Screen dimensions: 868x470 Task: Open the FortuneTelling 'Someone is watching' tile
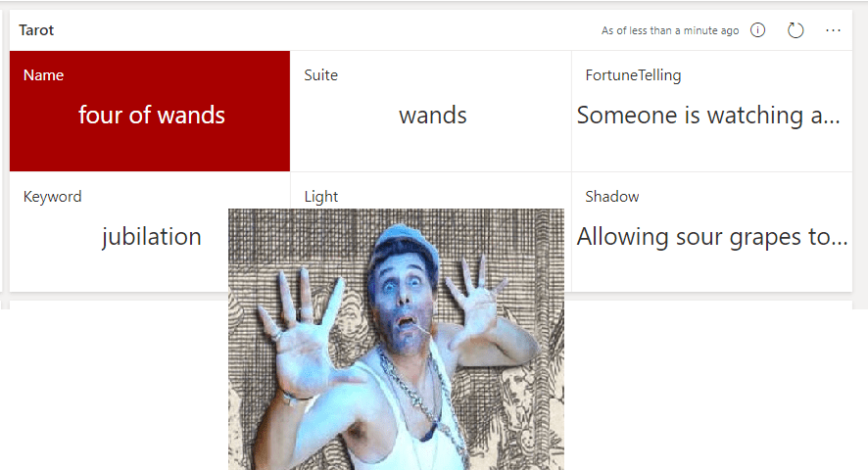tap(712, 111)
